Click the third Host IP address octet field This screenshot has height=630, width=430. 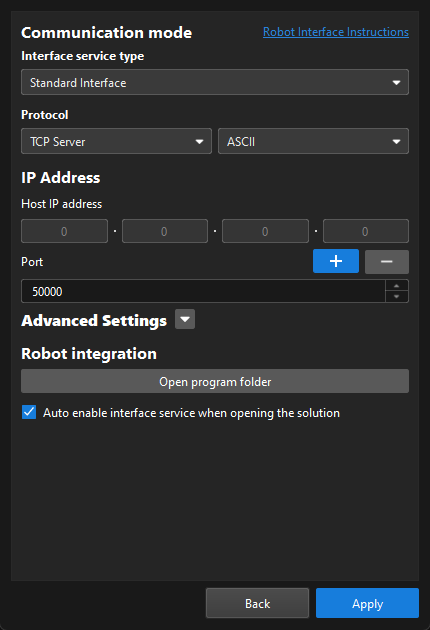265,231
